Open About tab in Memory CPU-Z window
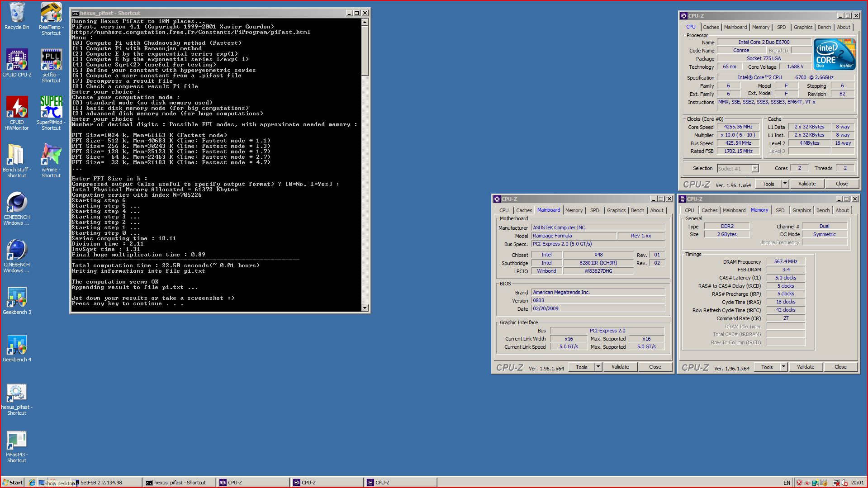This screenshot has width=868, height=488. point(842,210)
